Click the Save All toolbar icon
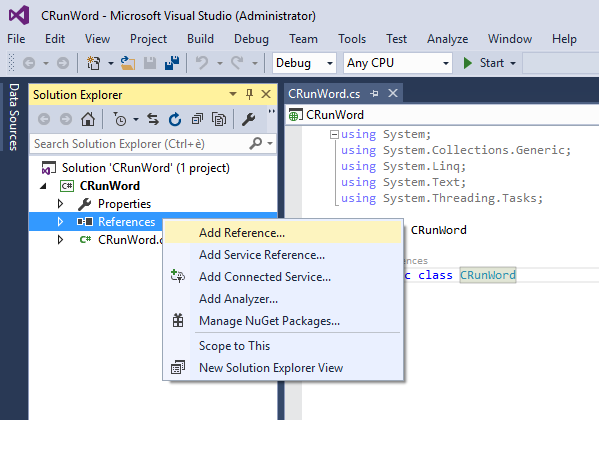601x450 pixels. 172,63
